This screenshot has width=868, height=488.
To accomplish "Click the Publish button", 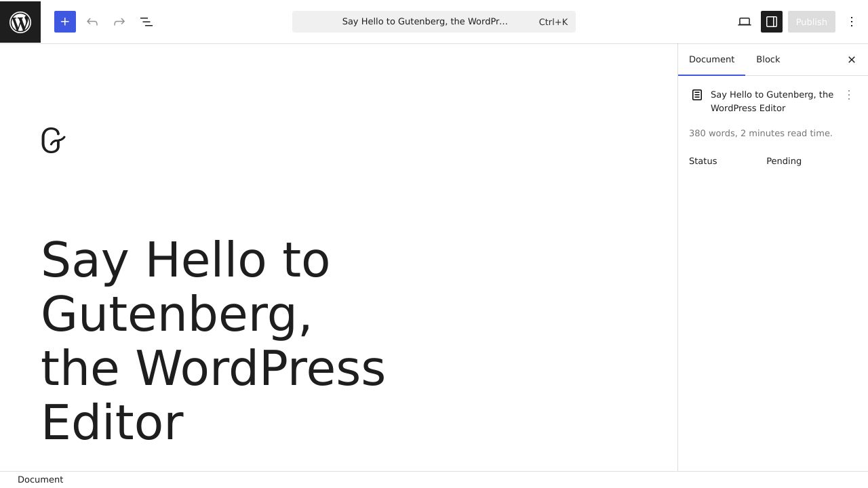I will [811, 22].
